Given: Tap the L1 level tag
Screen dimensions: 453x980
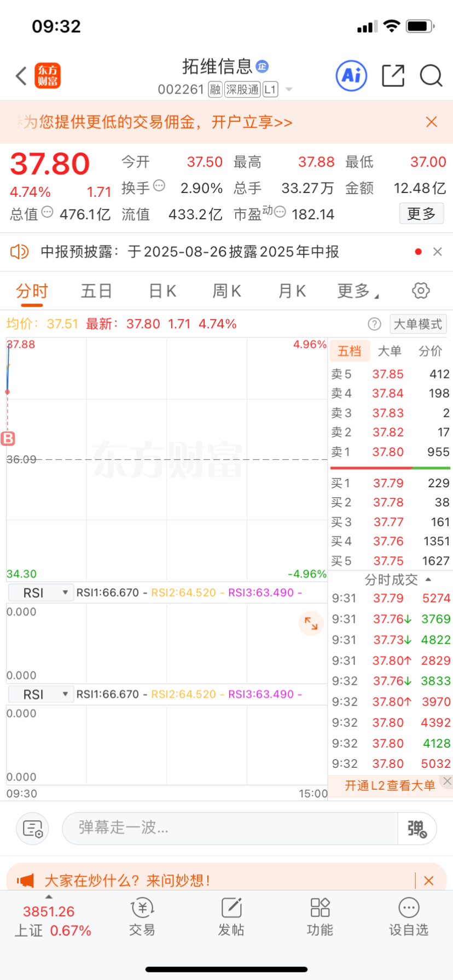Looking at the screenshot, I should (270, 90).
